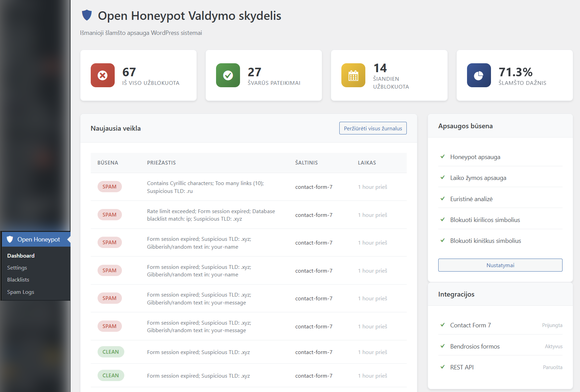Click the red blocked-total X icon
Image resolution: width=580 pixels, height=392 pixels.
point(102,75)
